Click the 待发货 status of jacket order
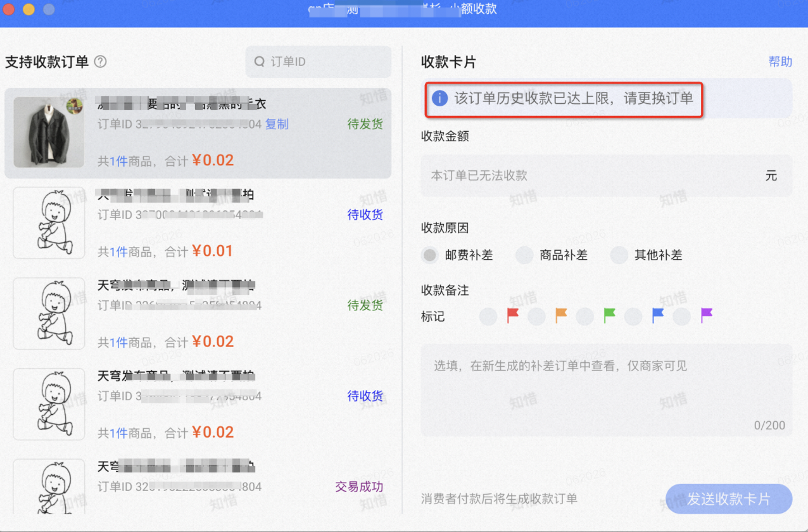 pyautogui.click(x=365, y=124)
